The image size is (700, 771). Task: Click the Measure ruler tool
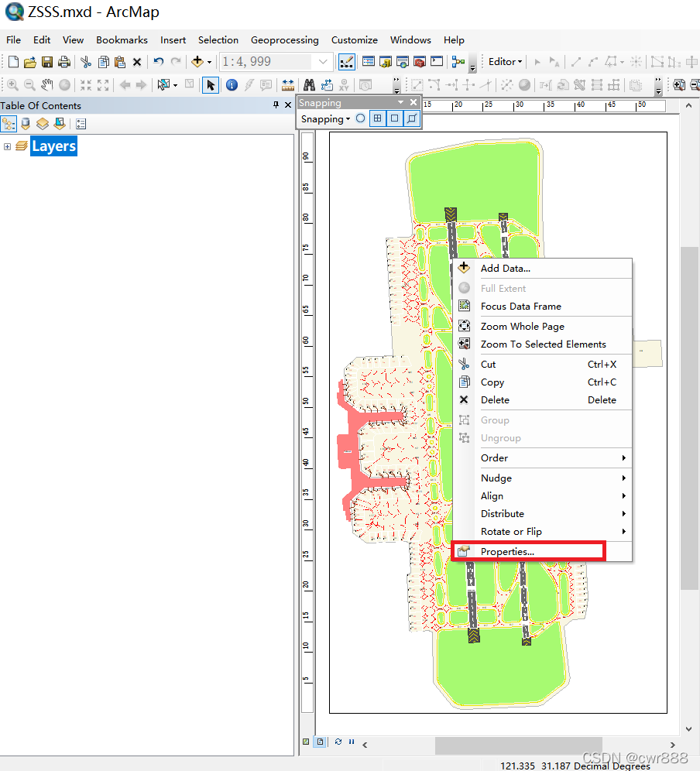(x=288, y=85)
